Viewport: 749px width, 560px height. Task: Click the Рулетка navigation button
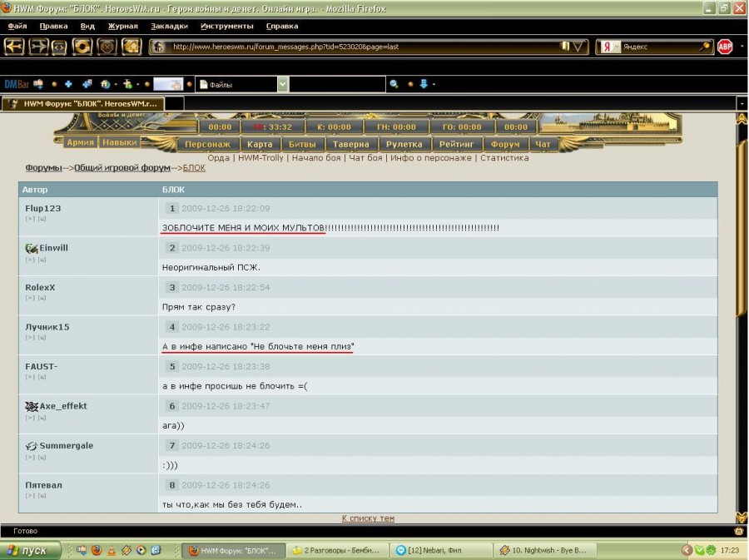point(404,144)
